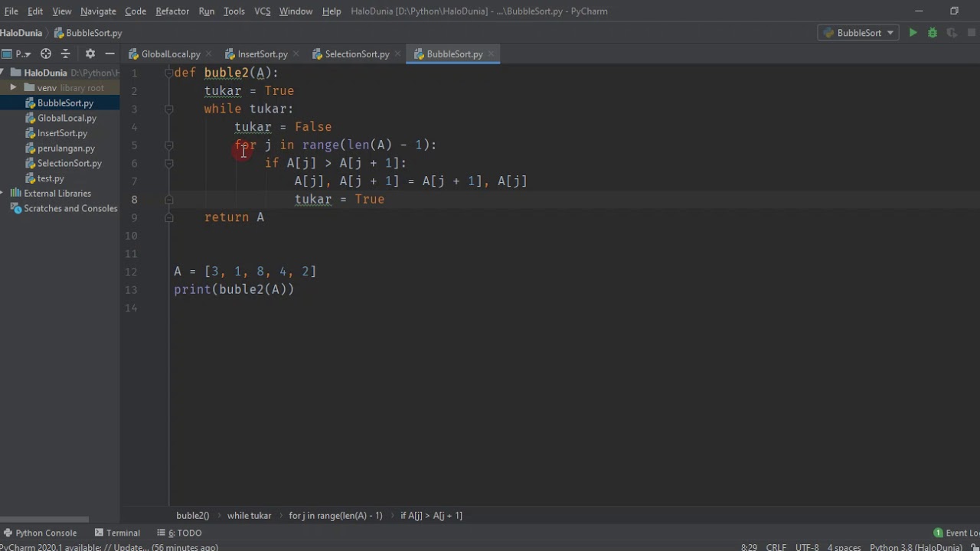
Task: Run the BubbleSort configuration with the green play icon
Action: click(x=913, y=33)
